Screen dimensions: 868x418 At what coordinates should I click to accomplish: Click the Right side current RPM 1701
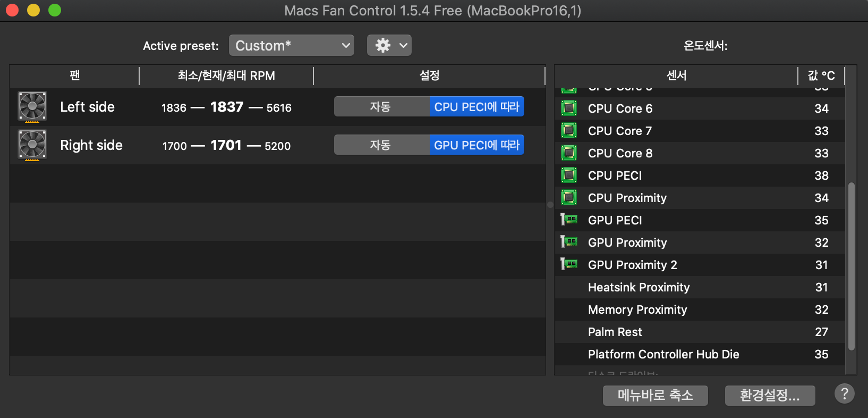226,145
